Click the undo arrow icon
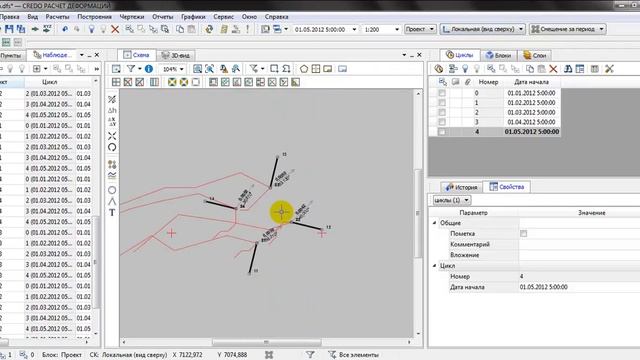The image size is (640, 360). [x=65, y=29]
